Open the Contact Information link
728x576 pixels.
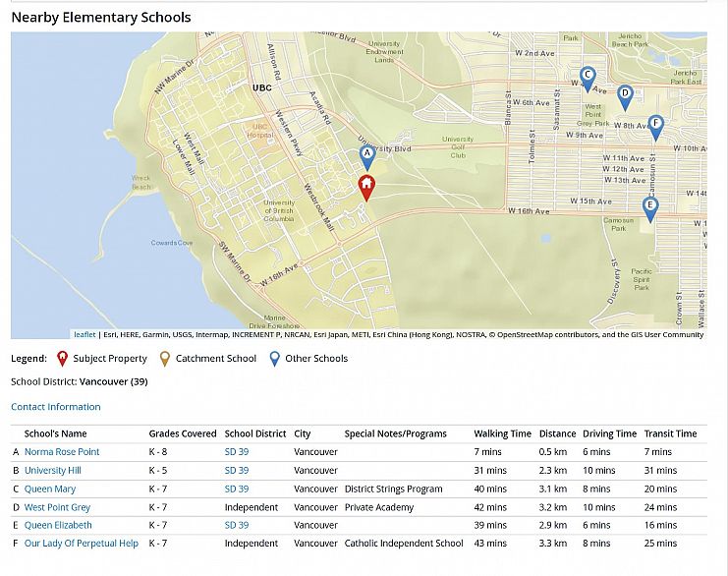[x=55, y=407]
